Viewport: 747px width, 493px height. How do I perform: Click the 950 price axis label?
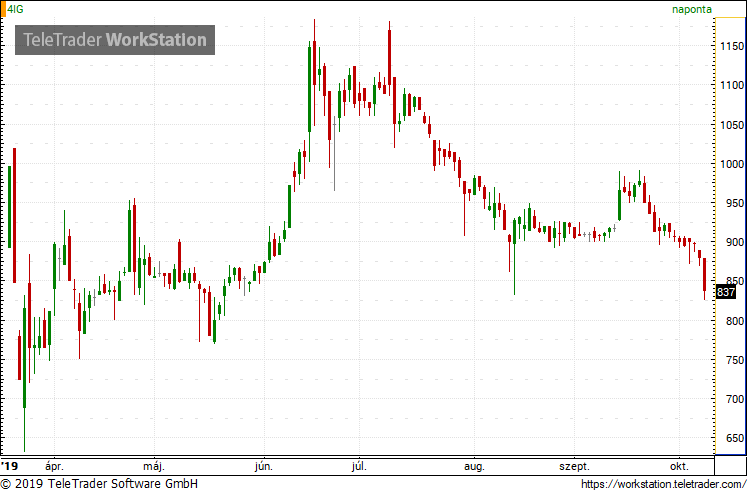(735, 203)
